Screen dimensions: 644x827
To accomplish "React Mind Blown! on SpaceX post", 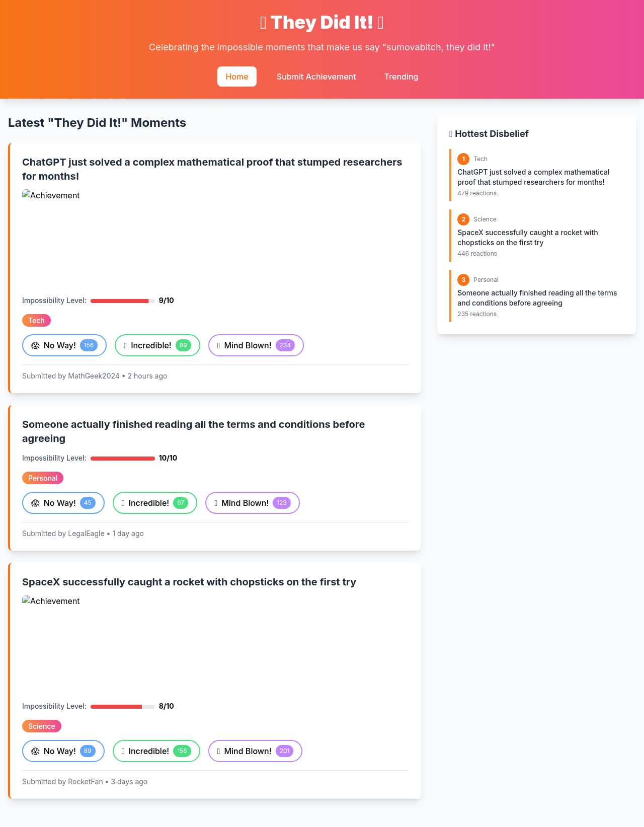I will tap(255, 751).
